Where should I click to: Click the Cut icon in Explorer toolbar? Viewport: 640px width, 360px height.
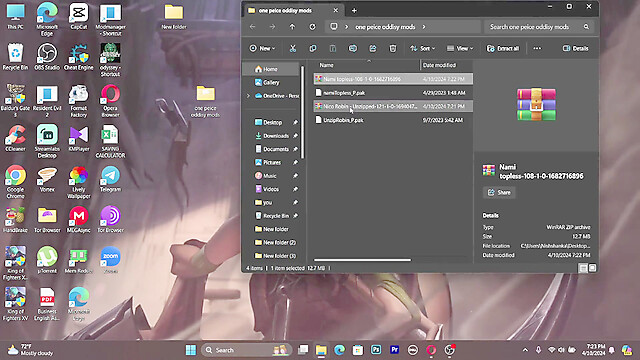pos(293,49)
